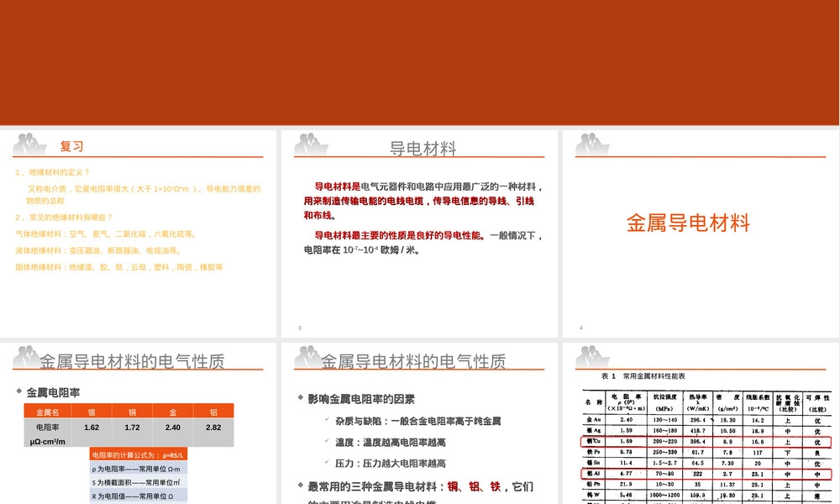Click the 压力：压力越大电阻率越高 sub-bullet
Image resolution: width=840 pixels, height=504 pixels.
(391, 464)
